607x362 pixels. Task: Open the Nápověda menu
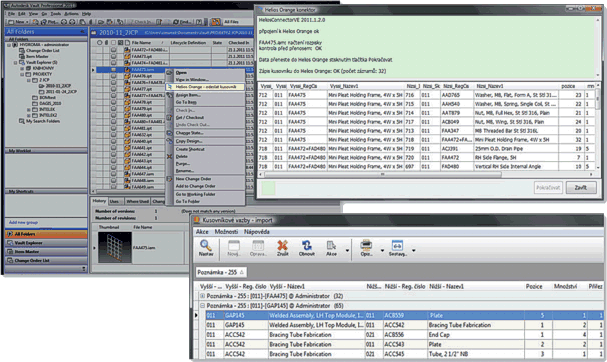pos(257,232)
